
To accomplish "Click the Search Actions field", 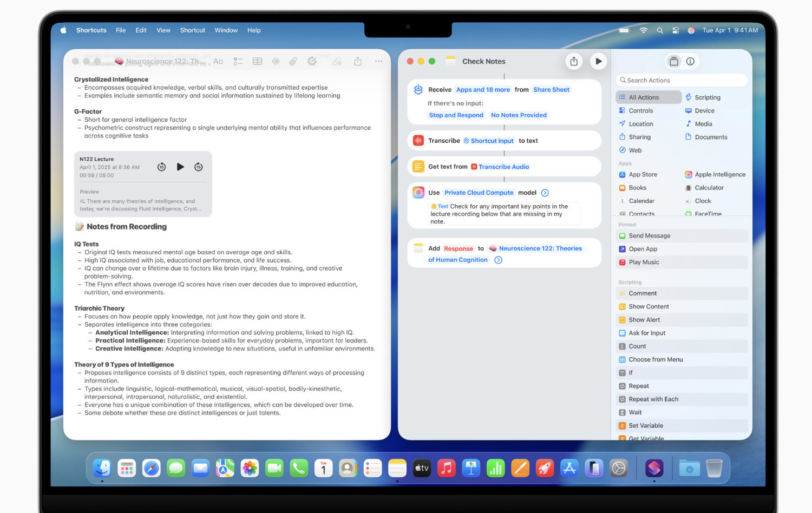I will pos(682,81).
